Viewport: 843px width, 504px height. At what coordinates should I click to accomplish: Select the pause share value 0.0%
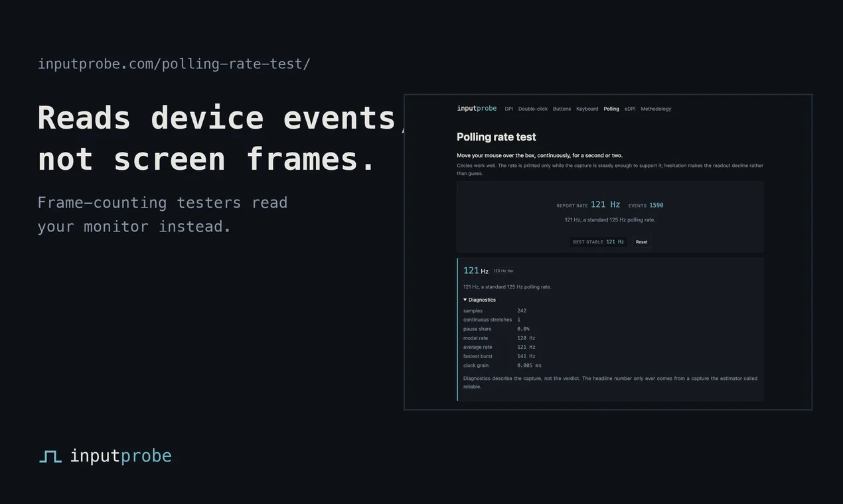click(x=523, y=329)
